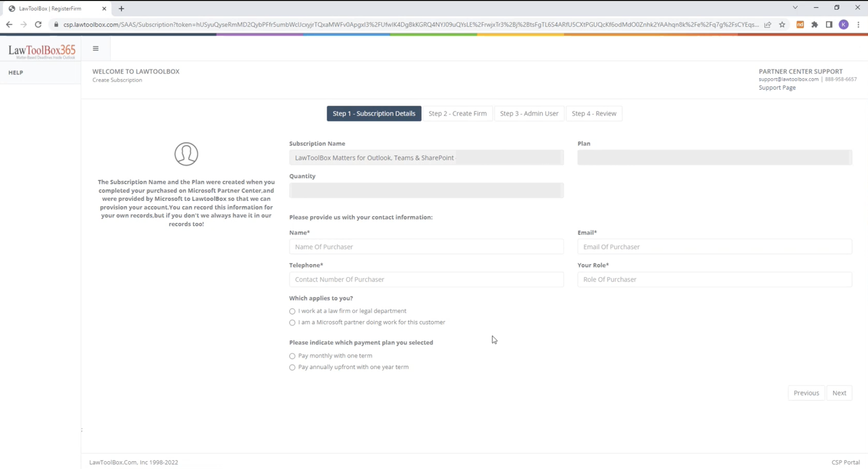Open the Chrome three-dot menu
This screenshot has height=469, width=868.
pyautogui.click(x=858, y=24)
